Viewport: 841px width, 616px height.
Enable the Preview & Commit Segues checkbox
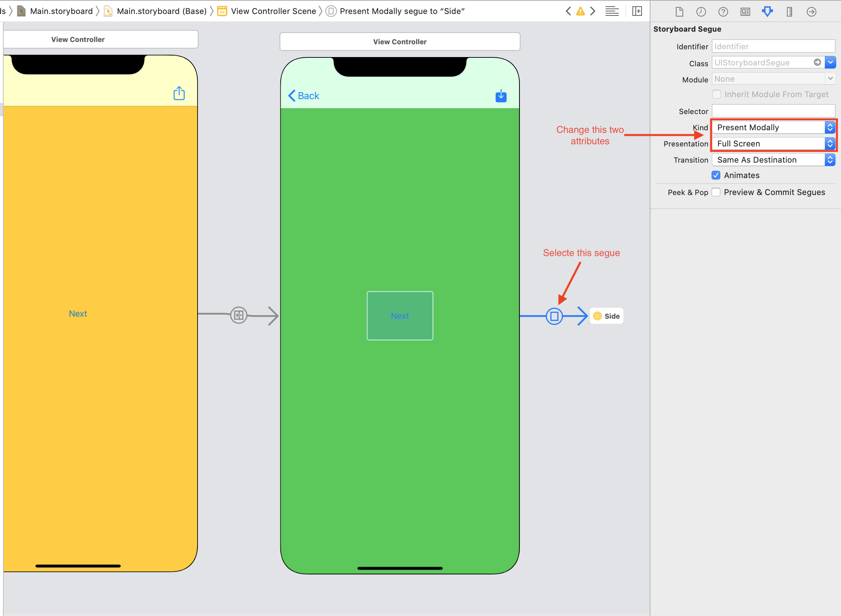pyautogui.click(x=716, y=191)
